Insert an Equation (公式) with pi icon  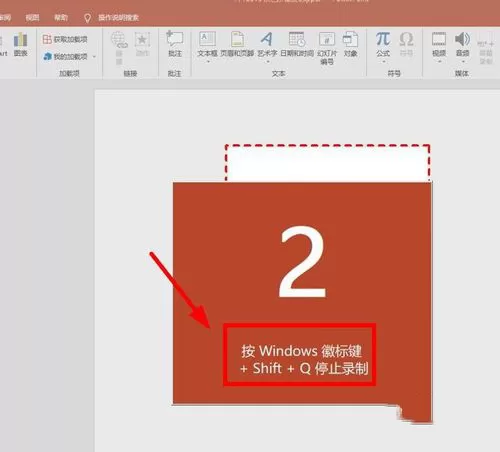(383, 44)
